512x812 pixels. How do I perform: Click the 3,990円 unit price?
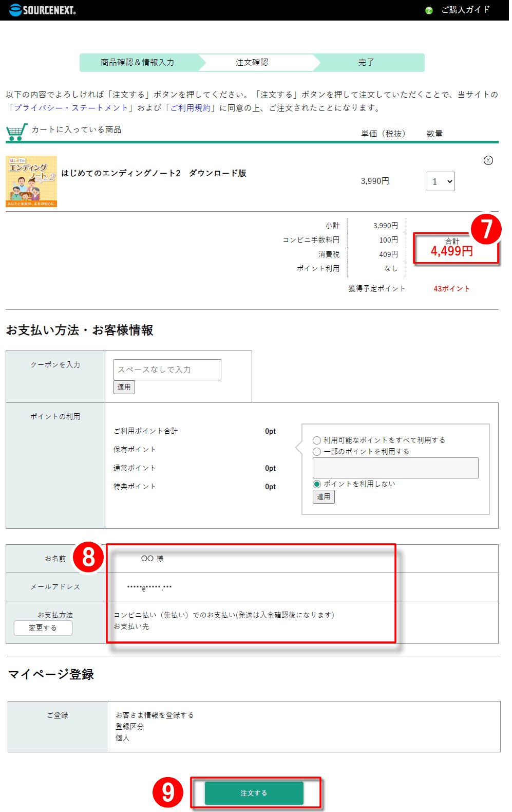[375, 181]
